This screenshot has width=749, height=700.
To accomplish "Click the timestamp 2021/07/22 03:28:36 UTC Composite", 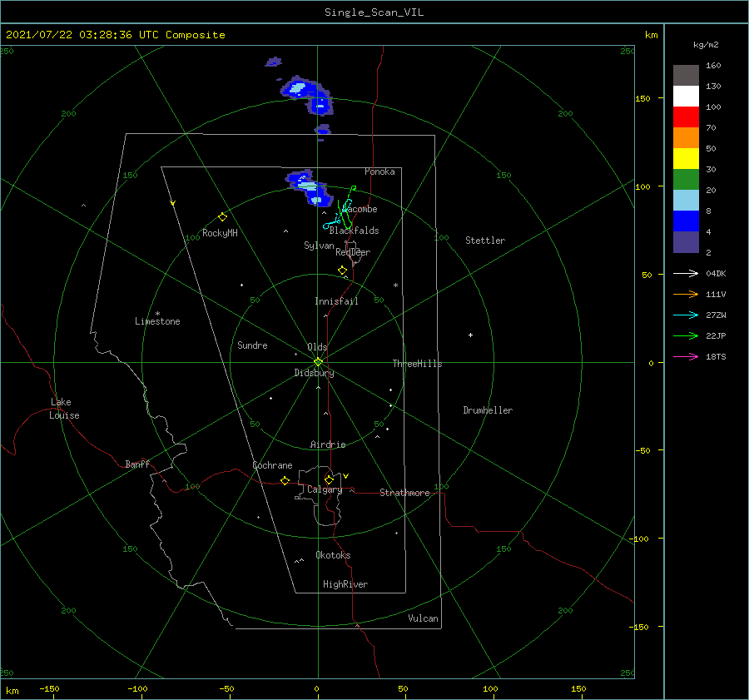I will [x=115, y=35].
